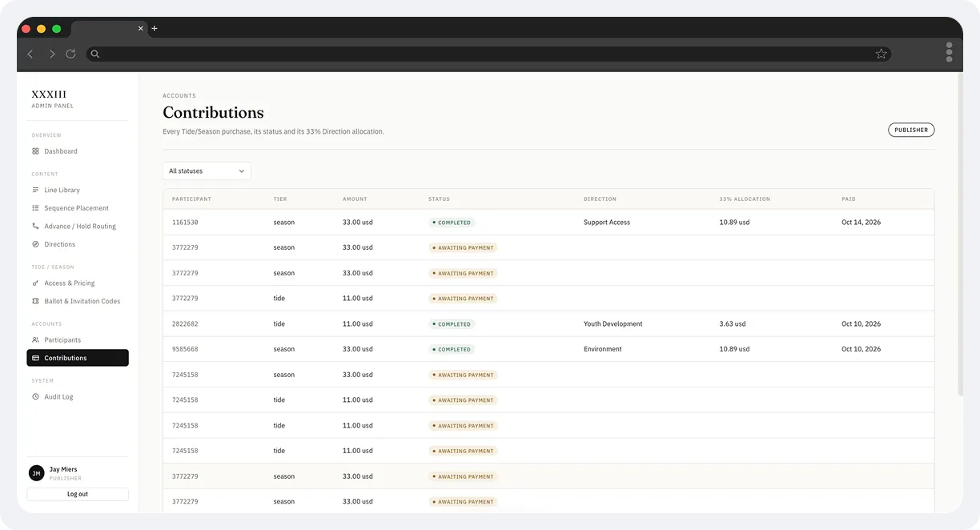
Task: Open the Directions compass icon
Action: (x=35, y=244)
